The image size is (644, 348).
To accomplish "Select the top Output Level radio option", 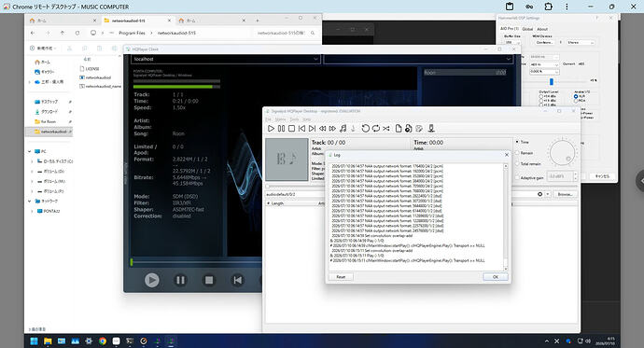I will [541, 96].
